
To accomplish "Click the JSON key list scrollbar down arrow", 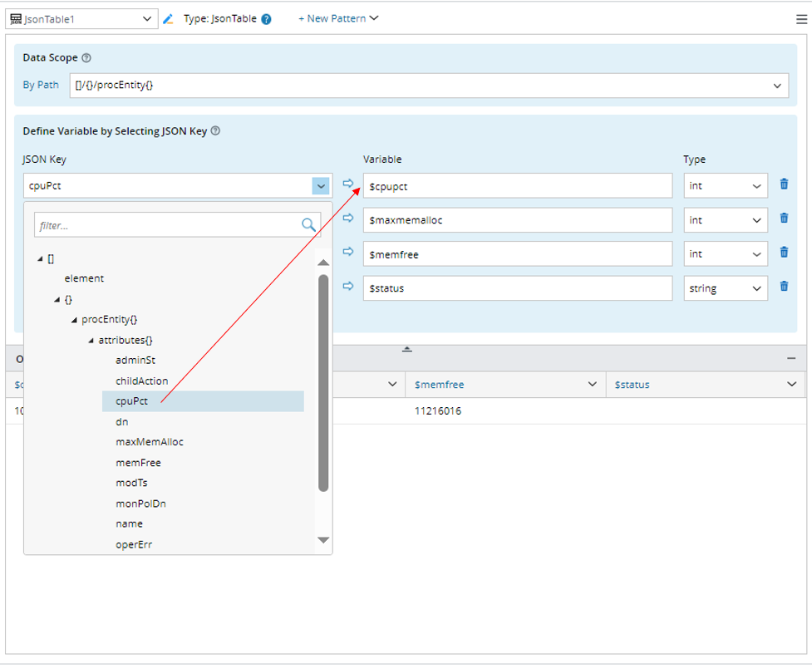I will coord(323,540).
